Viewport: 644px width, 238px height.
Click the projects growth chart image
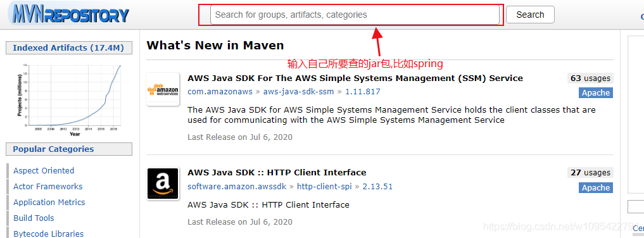click(69, 99)
